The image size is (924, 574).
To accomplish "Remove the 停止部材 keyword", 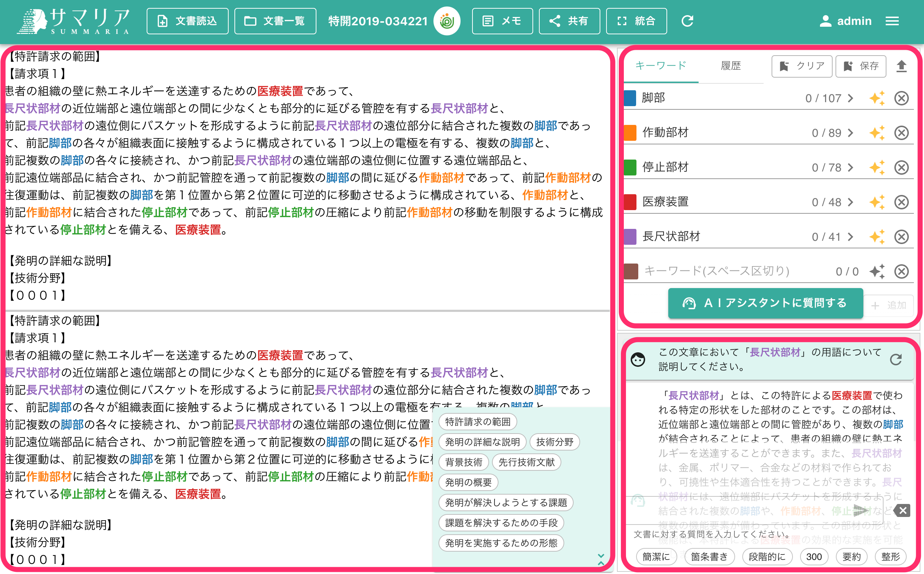I will click(902, 167).
